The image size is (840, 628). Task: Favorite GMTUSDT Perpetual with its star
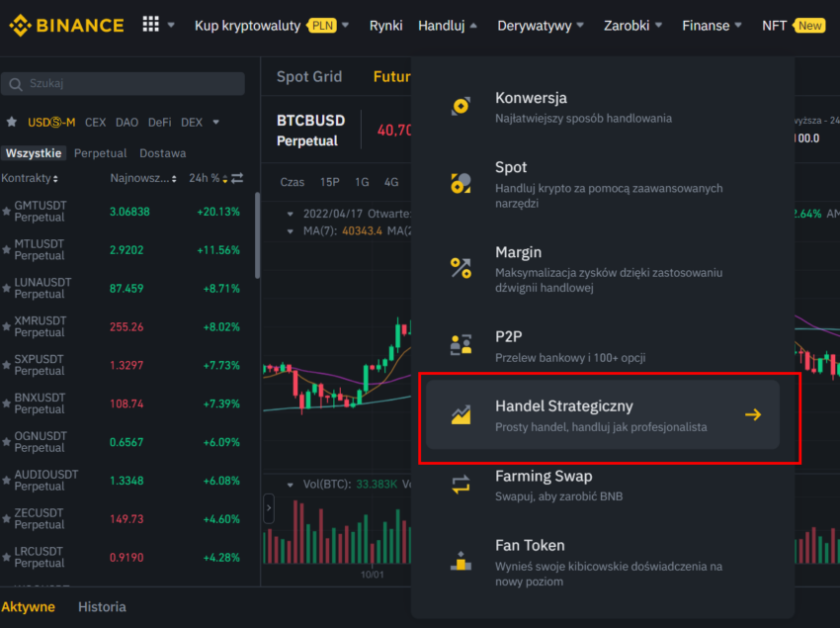7,212
